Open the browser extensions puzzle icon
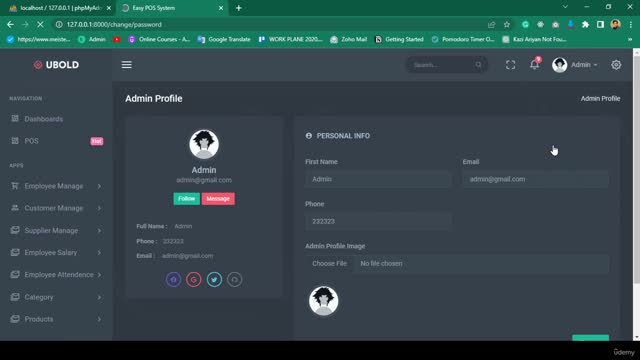 [x=585, y=24]
